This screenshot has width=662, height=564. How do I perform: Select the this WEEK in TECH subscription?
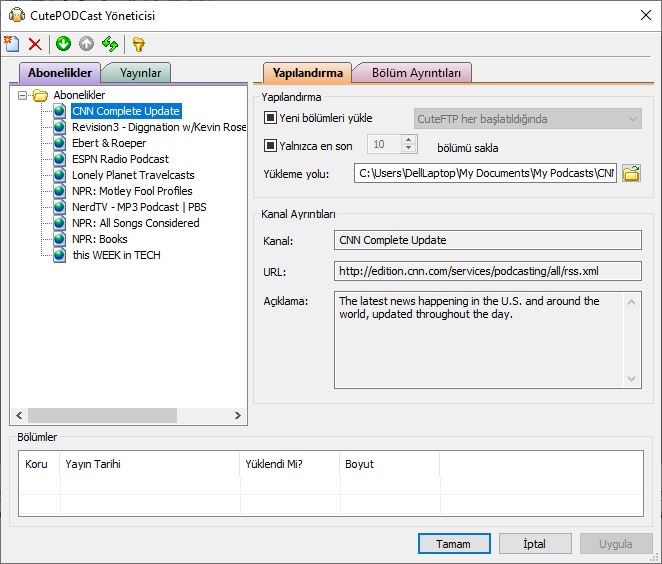pyautogui.click(x=117, y=255)
